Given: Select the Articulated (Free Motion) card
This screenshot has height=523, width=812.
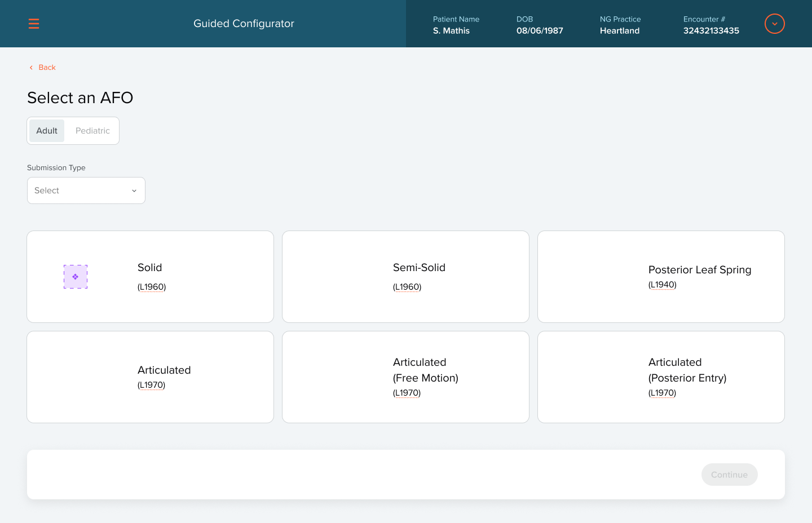Looking at the screenshot, I should coord(405,377).
